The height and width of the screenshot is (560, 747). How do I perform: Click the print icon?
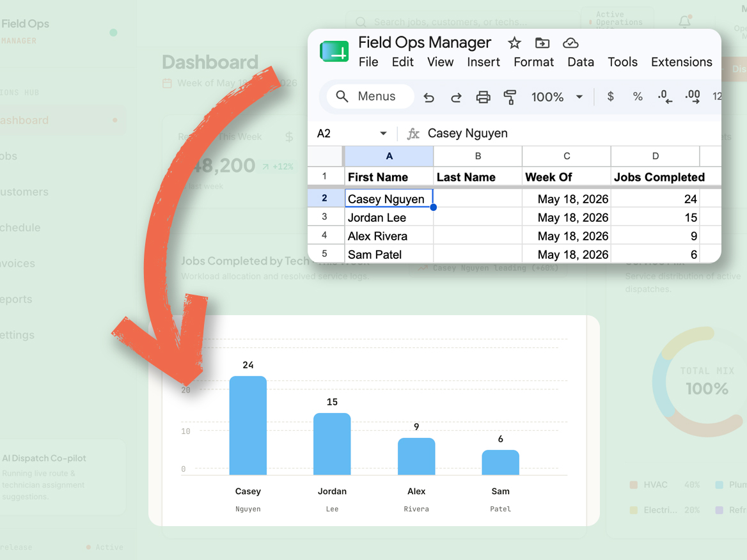[x=483, y=97]
